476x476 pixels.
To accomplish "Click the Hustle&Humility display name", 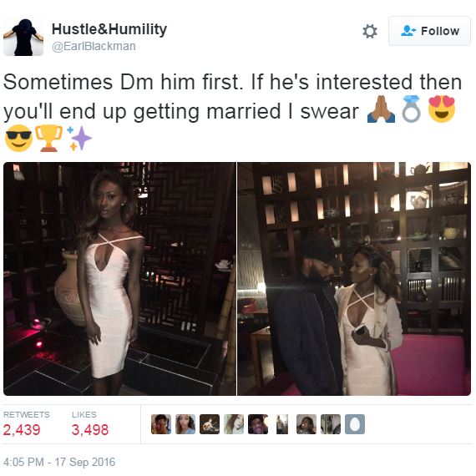I will click(x=109, y=29).
